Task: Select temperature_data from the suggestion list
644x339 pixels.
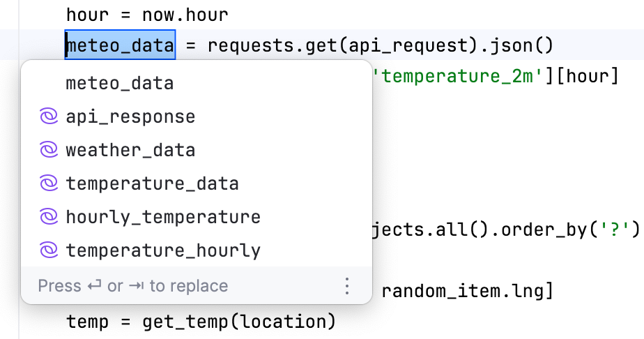Action: [197, 183]
